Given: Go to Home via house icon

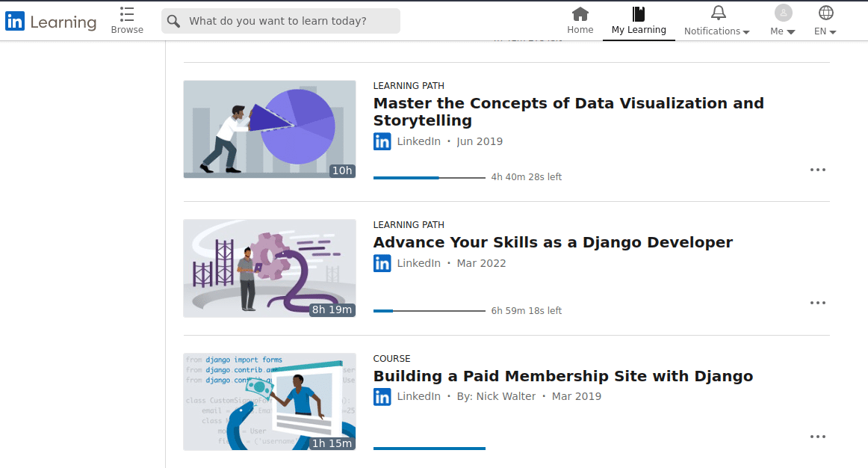Looking at the screenshot, I should point(580,13).
